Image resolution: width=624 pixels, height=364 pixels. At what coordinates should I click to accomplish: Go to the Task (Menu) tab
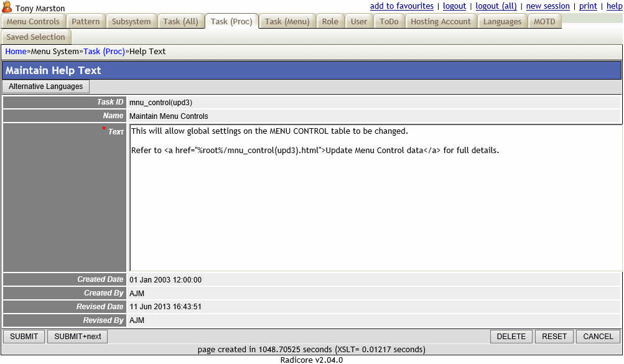pos(287,22)
